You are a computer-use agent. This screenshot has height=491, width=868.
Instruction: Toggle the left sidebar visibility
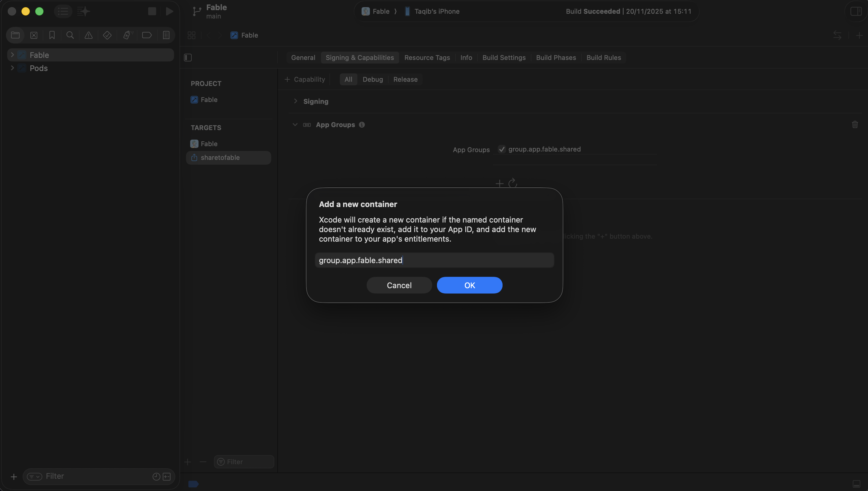click(187, 58)
